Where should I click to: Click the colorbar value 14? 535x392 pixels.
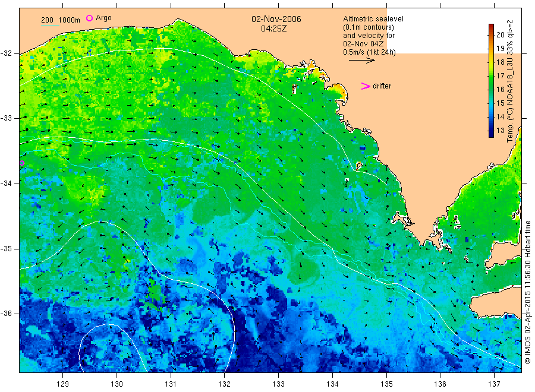pos(500,117)
